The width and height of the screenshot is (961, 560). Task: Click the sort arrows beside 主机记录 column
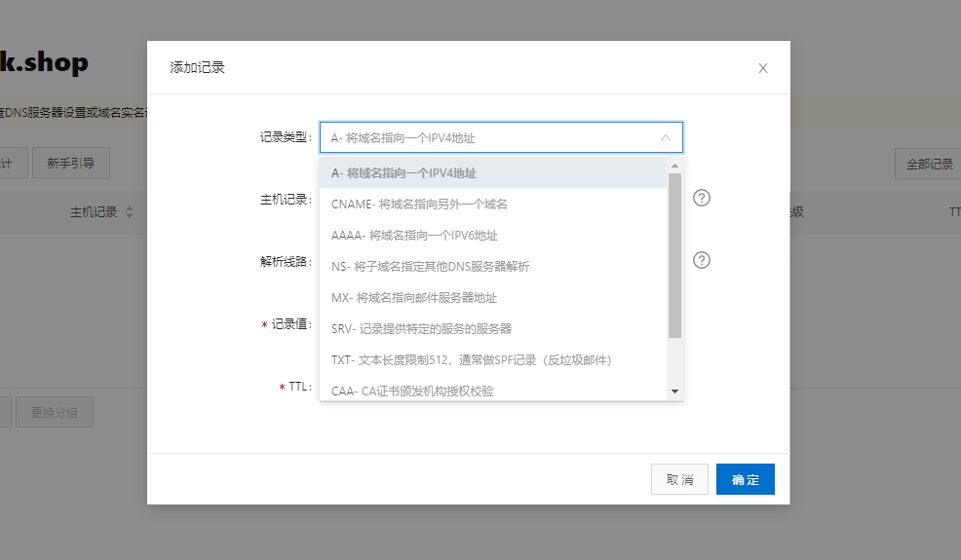[130, 212]
